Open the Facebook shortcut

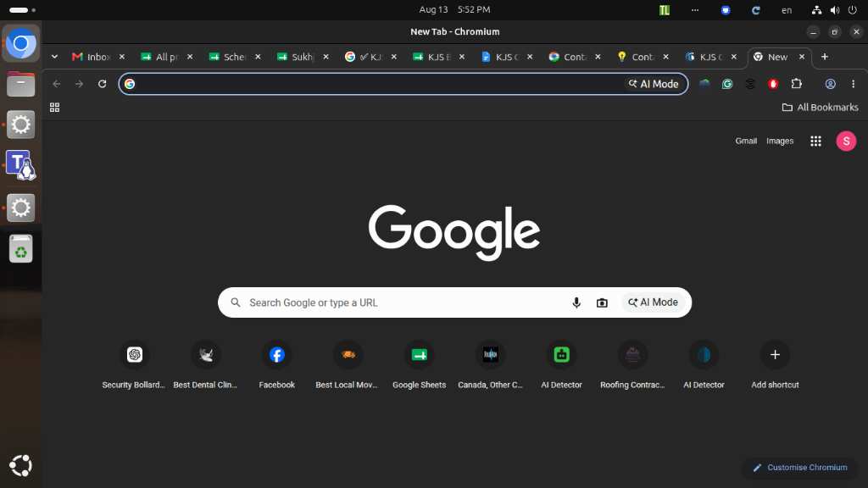pyautogui.click(x=277, y=366)
